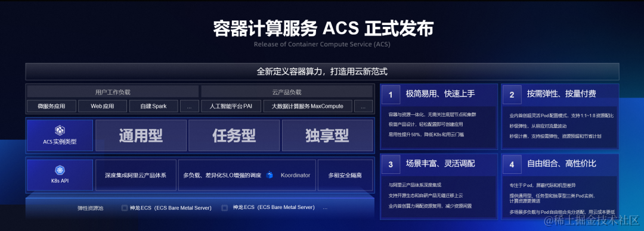This screenshot has width=644, height=231.
Task: Click the blue Koordinator logo icon
Action: [x=270, y=175]
